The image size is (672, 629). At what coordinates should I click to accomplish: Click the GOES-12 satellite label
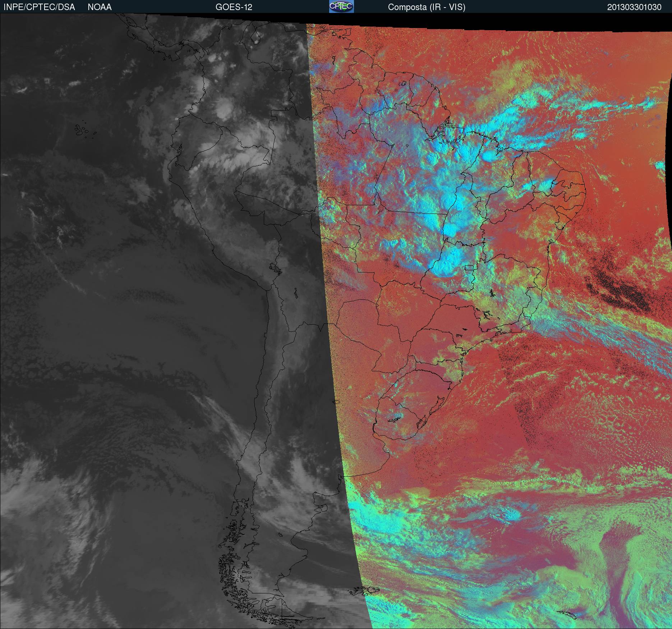click(x=234, y=7)
